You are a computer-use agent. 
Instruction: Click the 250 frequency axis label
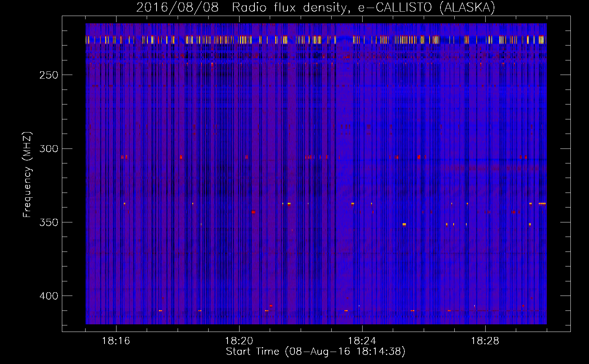pos(49,75)
